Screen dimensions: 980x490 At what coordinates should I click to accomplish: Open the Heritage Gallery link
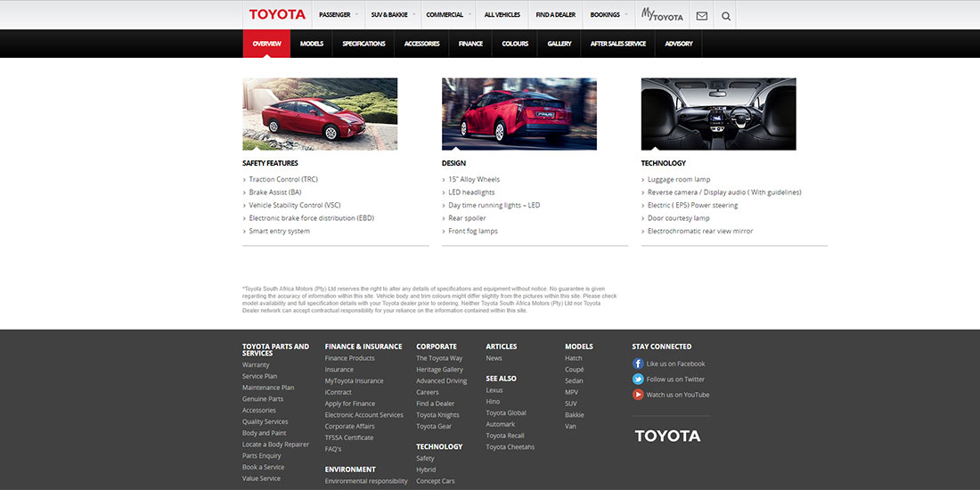[439, 370]
